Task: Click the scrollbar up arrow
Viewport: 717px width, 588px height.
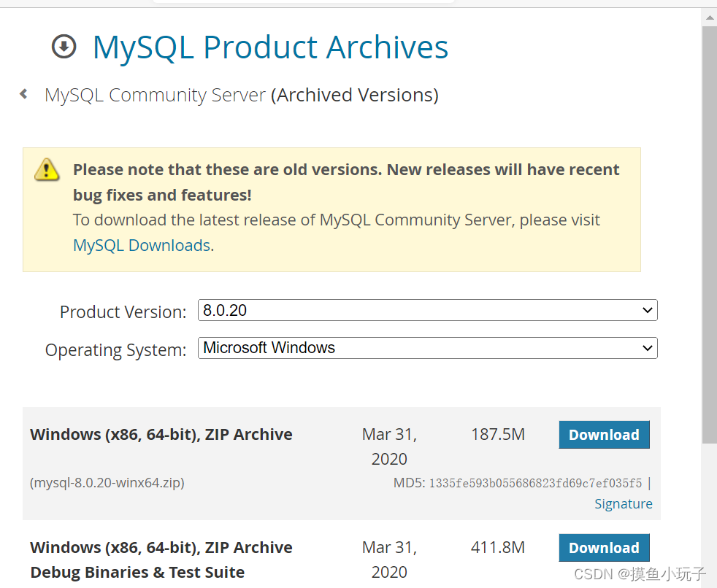Action: tap(709, 17)
